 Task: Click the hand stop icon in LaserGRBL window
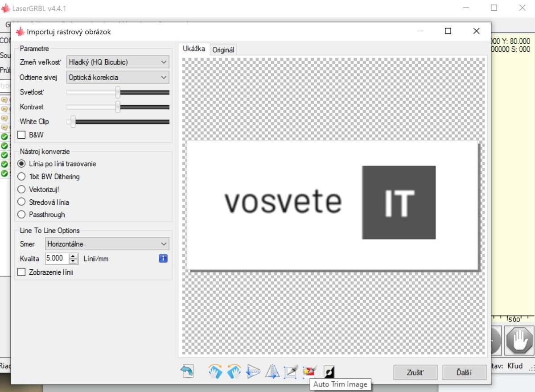pos(519,341)
